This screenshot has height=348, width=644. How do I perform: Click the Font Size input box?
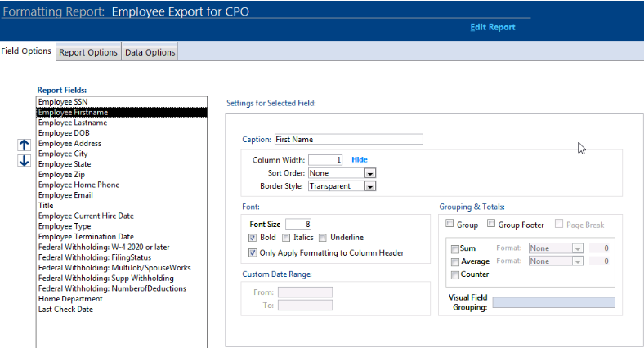[297, 224]
